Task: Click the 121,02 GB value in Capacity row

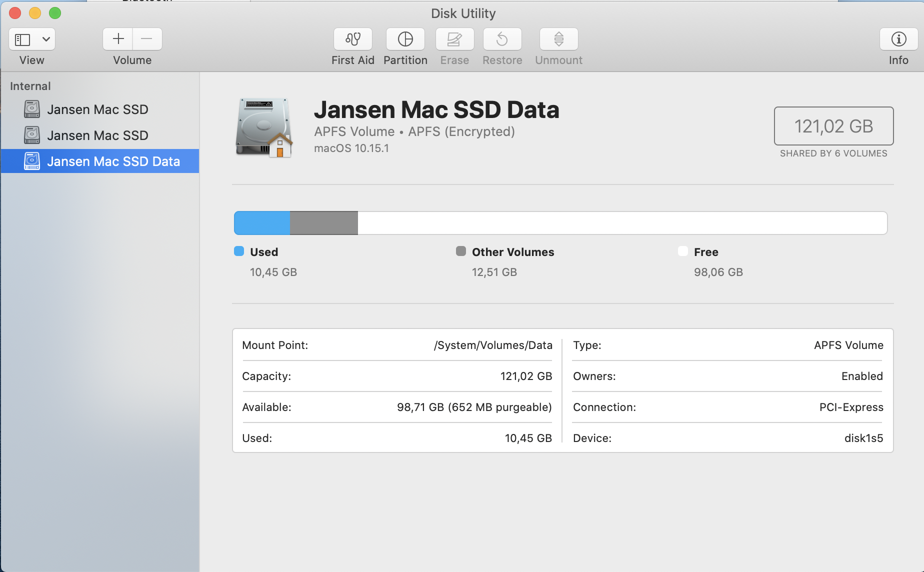Action: click(526, 376)
